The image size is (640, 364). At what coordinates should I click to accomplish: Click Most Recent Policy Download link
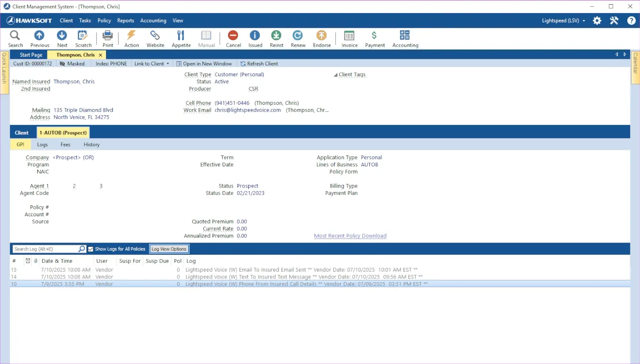point(350,236)
